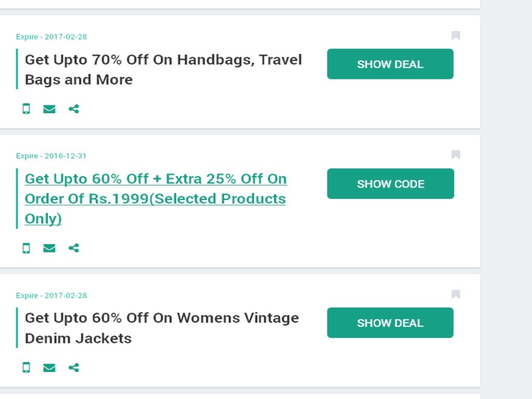Click mobile icon under Handbags deal

[x=26, y=109]
